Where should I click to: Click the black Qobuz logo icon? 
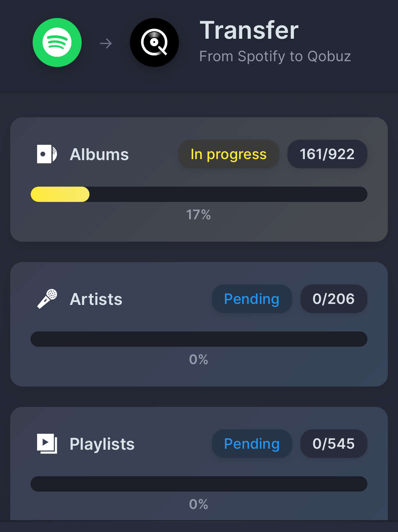pyautogui.click(x=154, y=42)
